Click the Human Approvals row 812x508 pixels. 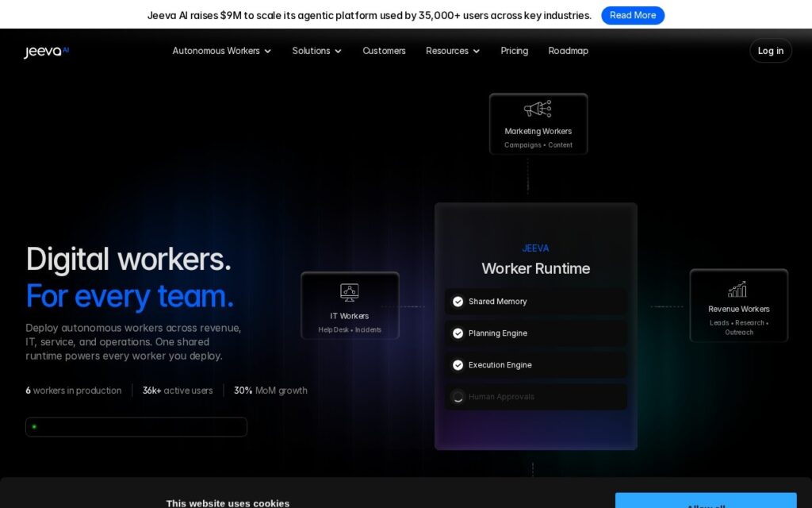[535, 397]
